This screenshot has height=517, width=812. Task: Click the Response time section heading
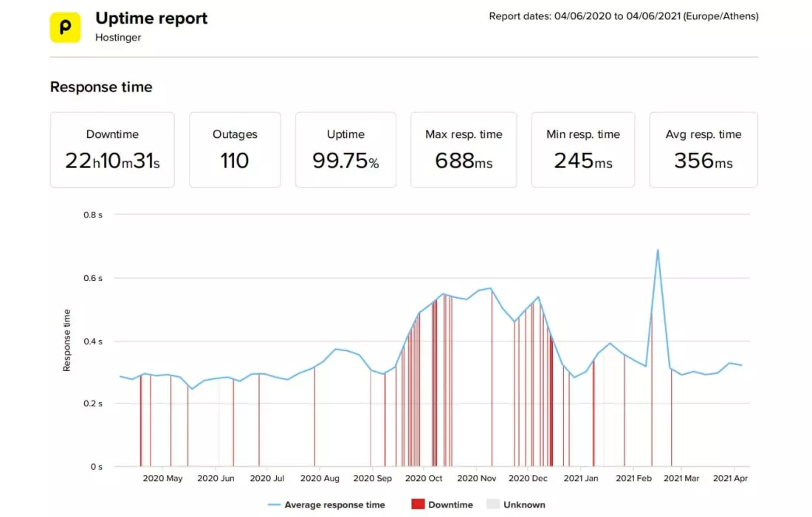(x=101, y=87)
